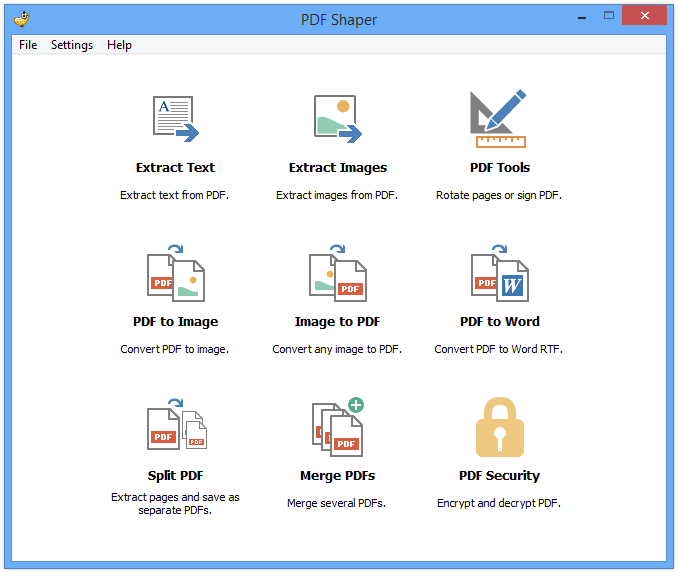Click the PDF to Image icon
The image size is (678, 573).
(176, 273)
